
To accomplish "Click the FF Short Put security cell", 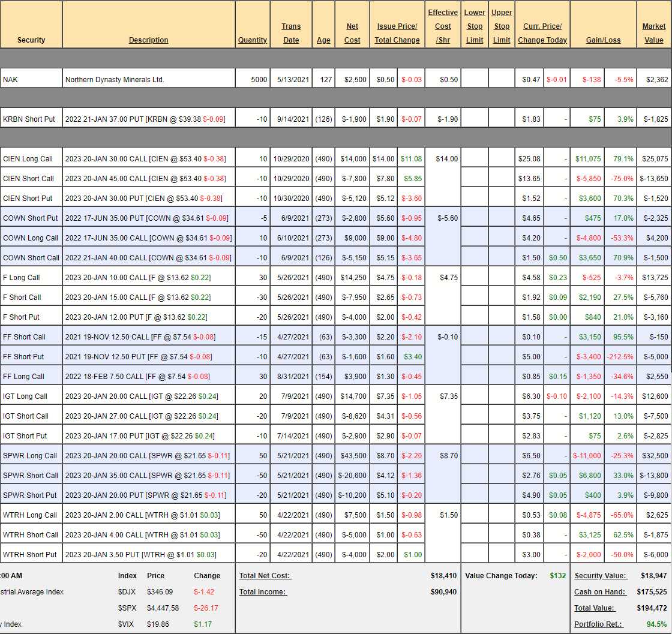I will click(23, 357).
